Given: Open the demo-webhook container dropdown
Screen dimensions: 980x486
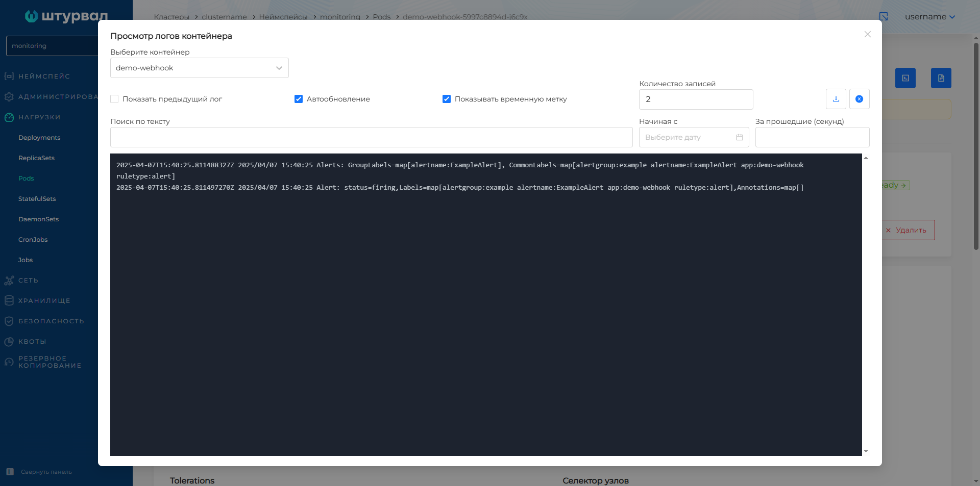Looking at the screenshot, I should pyautogui.click(x=199, y=68).
